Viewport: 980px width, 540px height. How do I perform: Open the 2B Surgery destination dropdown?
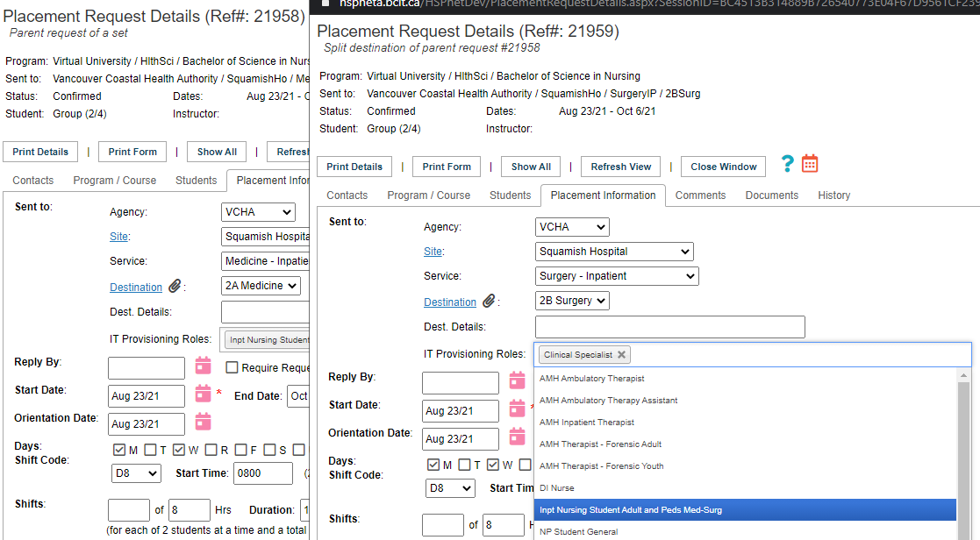tap(572, 301)
